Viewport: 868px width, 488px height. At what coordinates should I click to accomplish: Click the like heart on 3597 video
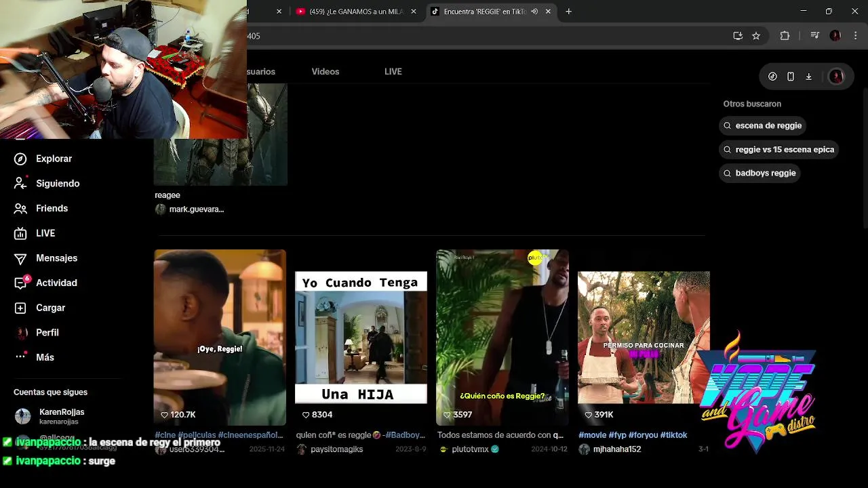(447, 415)
